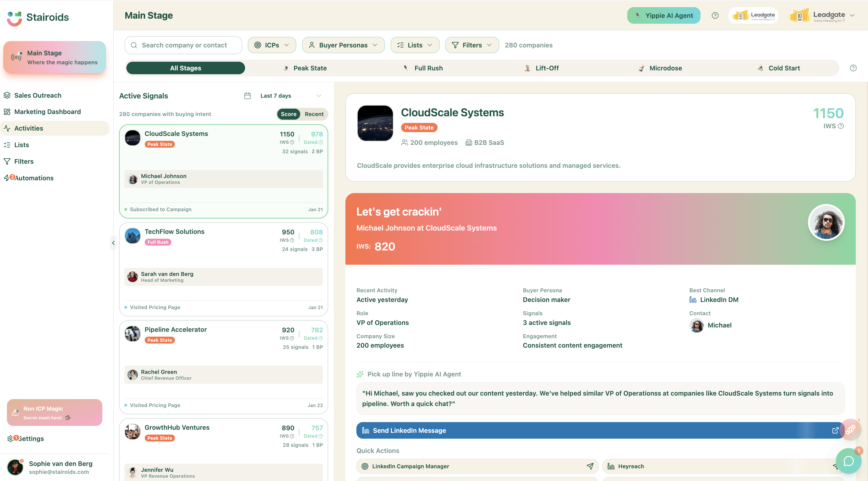Click the Peak State badge in CloudScale detail header
The image size is (868, 481).
[419, 128]
